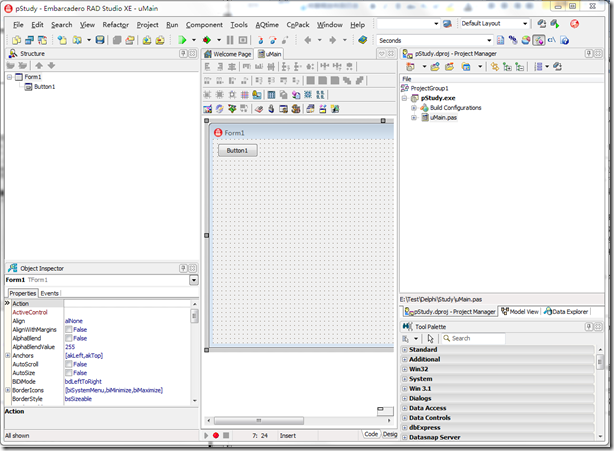Move item up arrow in Structure panel
The height and width of the screenshot is (451, 614).
[x=39, y=65]
